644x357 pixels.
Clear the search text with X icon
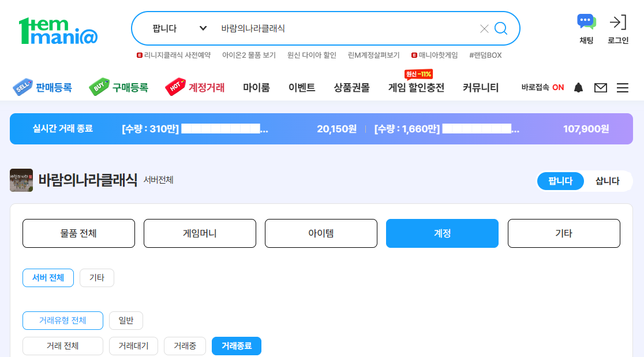click(484, 28)
